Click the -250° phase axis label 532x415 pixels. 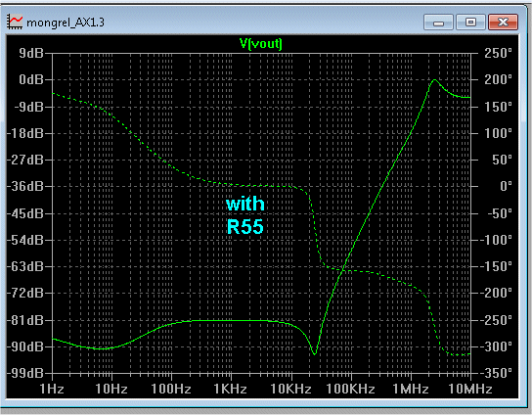click(496, 320)
